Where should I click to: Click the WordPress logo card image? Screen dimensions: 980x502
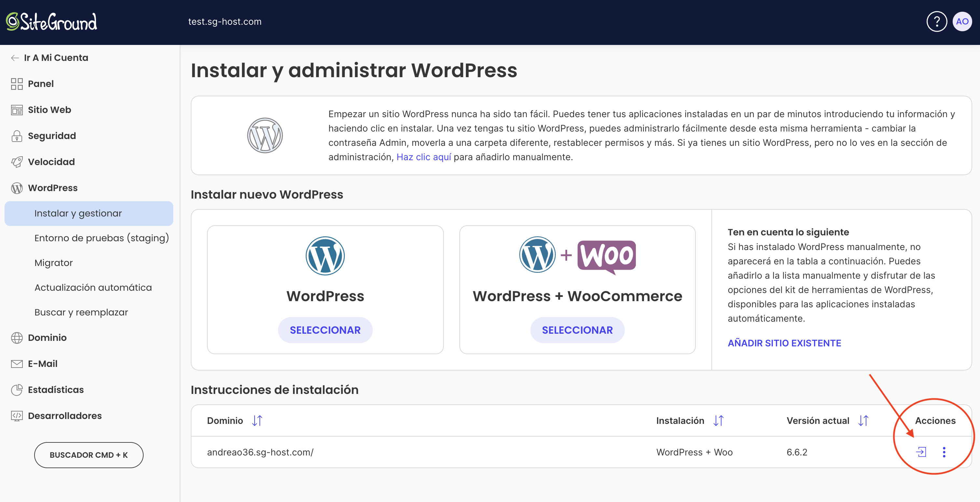click(325, 256)
